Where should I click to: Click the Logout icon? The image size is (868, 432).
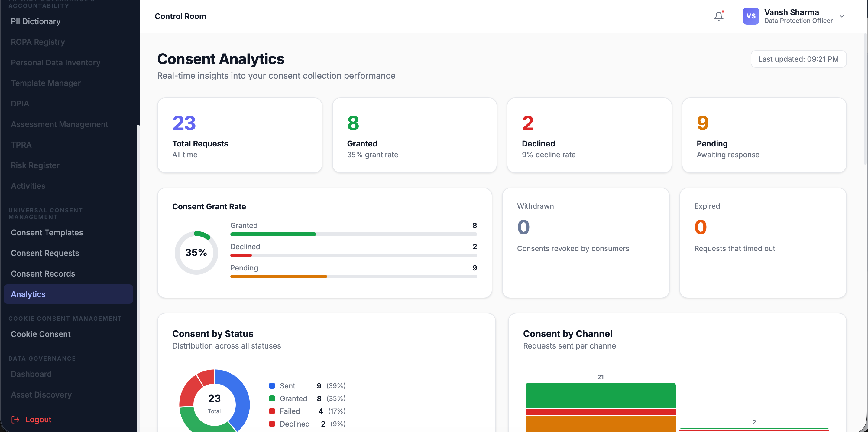click(15, 419)
